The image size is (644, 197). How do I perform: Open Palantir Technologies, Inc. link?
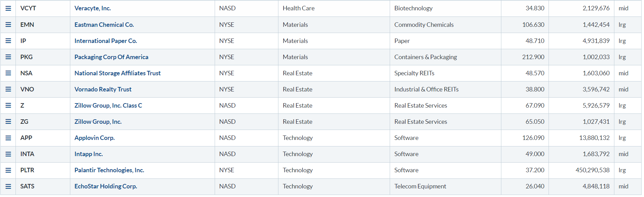(x=109, y=170)
